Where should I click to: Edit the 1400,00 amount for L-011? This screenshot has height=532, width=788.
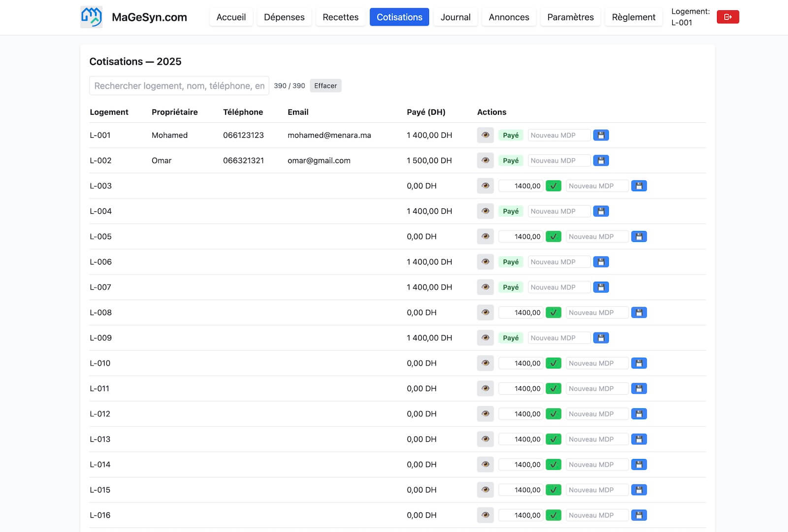pyautogui.click(x=521, y=389)
